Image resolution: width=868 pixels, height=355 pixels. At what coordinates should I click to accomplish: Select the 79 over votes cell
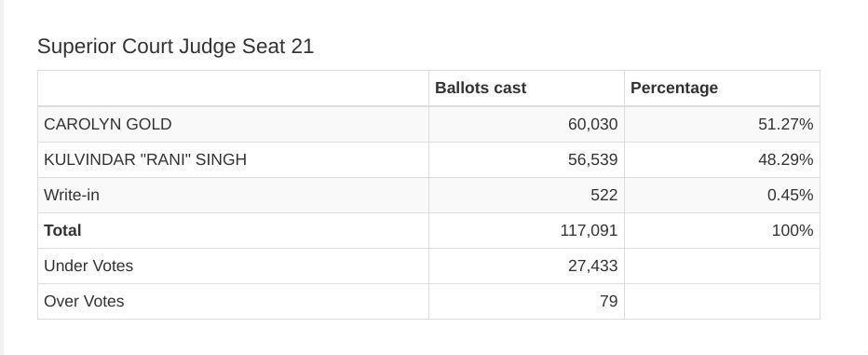point(526,301)
